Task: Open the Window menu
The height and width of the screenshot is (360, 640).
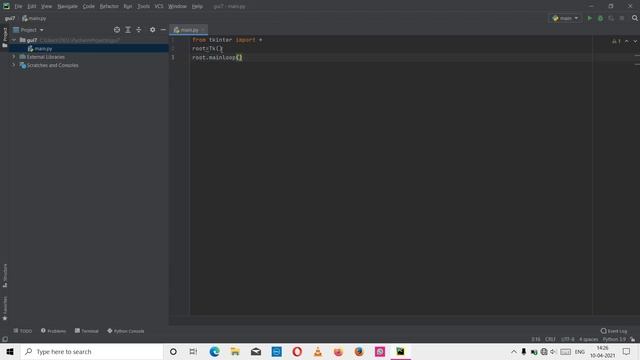Action: [177, 7]
